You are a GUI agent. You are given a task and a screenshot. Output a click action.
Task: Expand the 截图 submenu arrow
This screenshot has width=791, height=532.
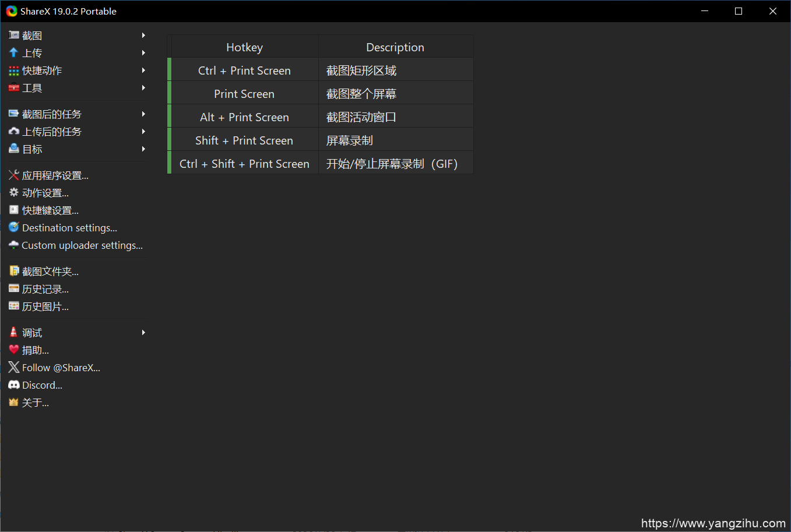coord(143,35)
